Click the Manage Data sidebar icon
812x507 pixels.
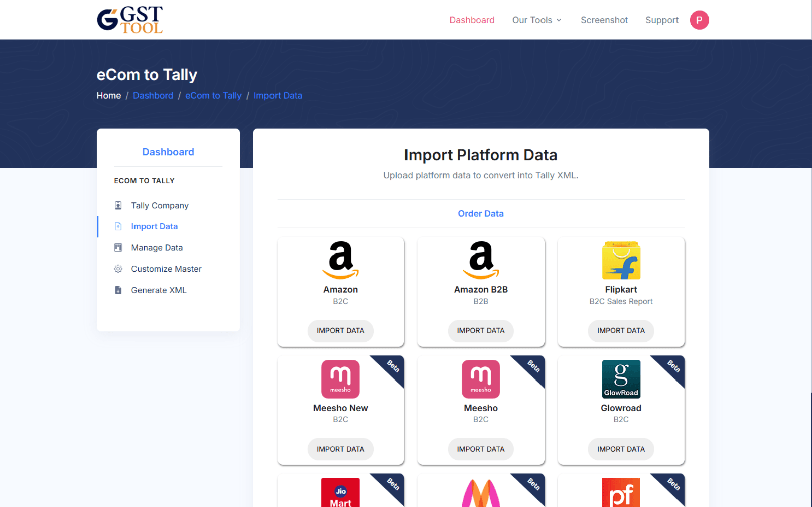tap(118, 247)
